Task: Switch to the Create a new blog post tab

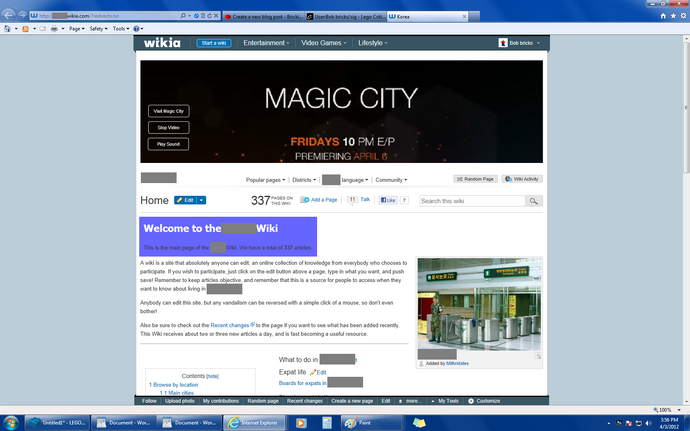Action: pyautogui.click(x=263, y=17)
